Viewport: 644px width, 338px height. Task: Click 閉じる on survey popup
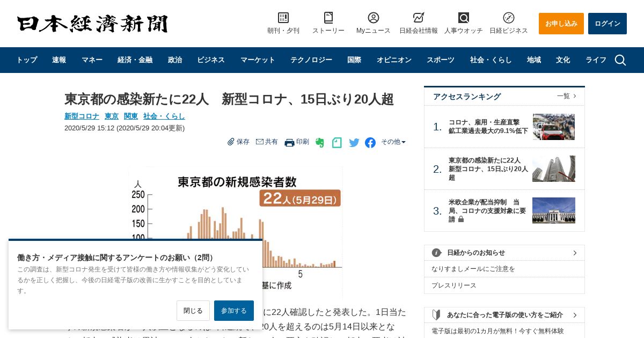(193, 311)
